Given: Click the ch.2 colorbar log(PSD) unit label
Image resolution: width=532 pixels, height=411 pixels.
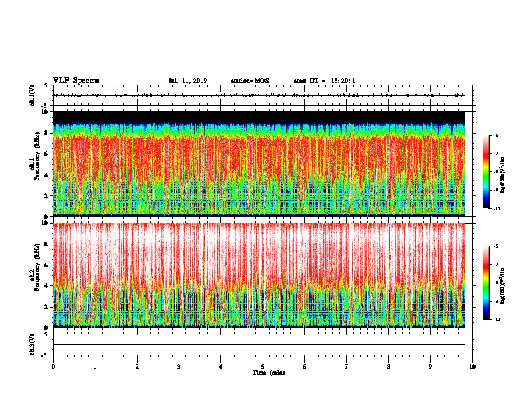Looking at the screenshot, I should [x=503, y=285].
